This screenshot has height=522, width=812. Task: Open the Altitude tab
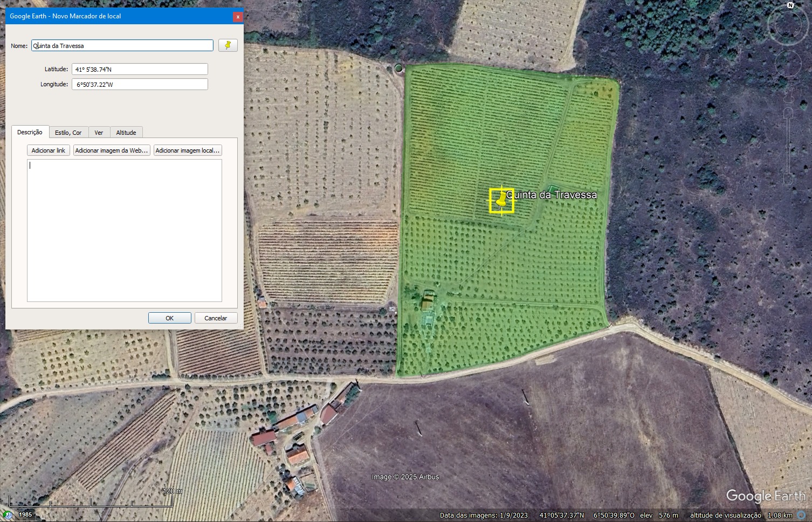(126, 133)
